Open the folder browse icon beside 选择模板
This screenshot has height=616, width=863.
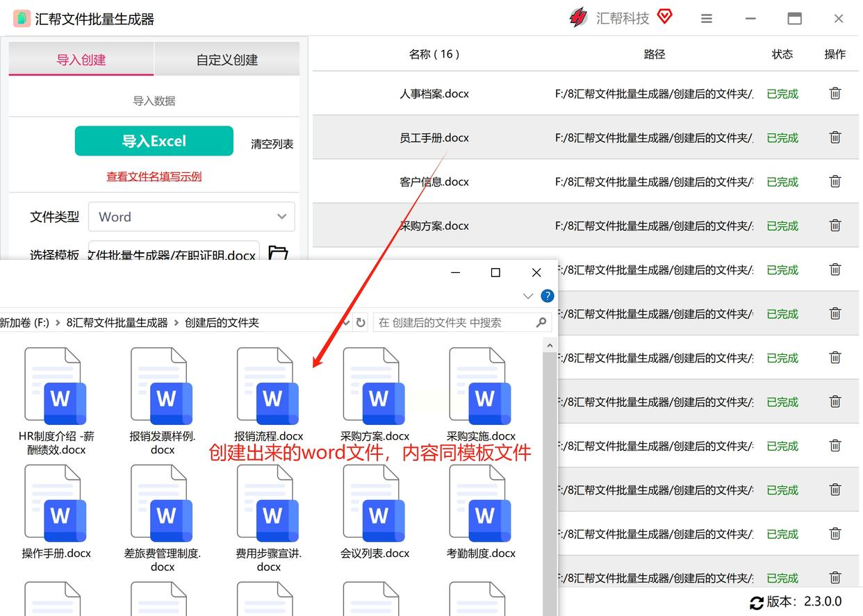click(278, 253)
